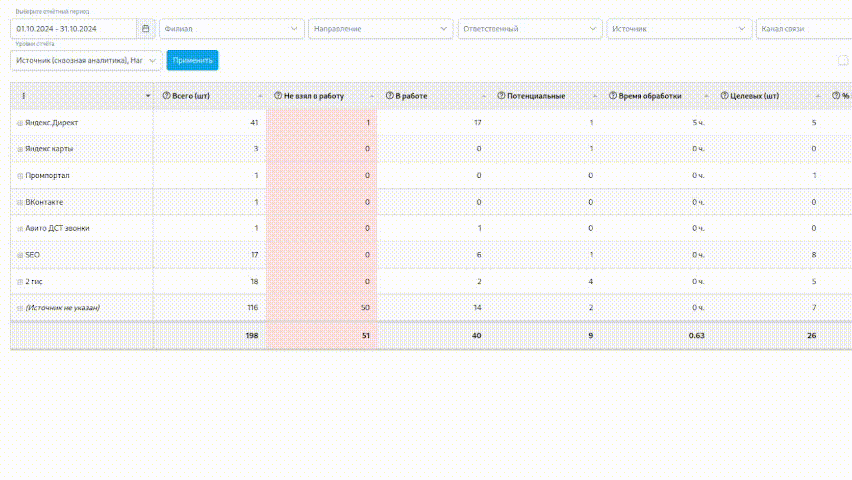Click help icon beside Потенциальные header

(501, 96)
